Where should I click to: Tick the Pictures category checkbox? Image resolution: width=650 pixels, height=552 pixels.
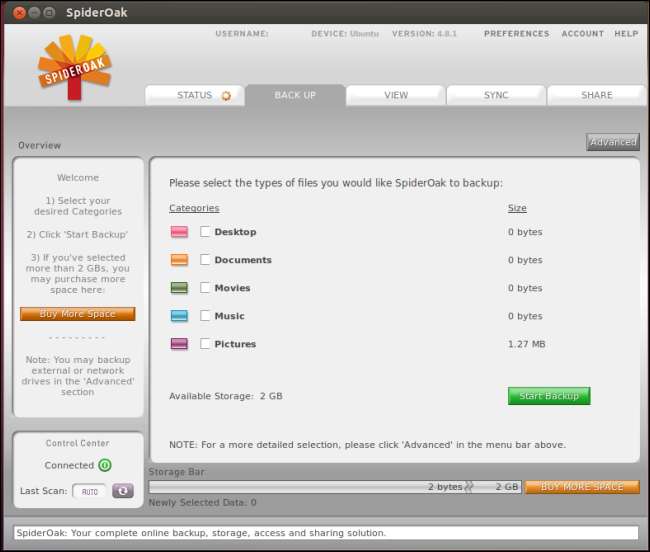pyautogui.click(x=205, y=344)
